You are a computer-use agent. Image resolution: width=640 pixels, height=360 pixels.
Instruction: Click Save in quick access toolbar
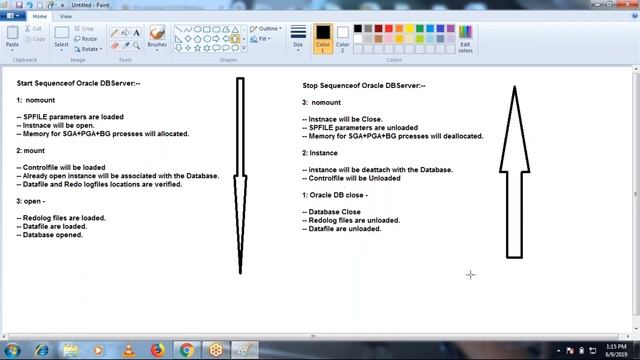[19, 5]
